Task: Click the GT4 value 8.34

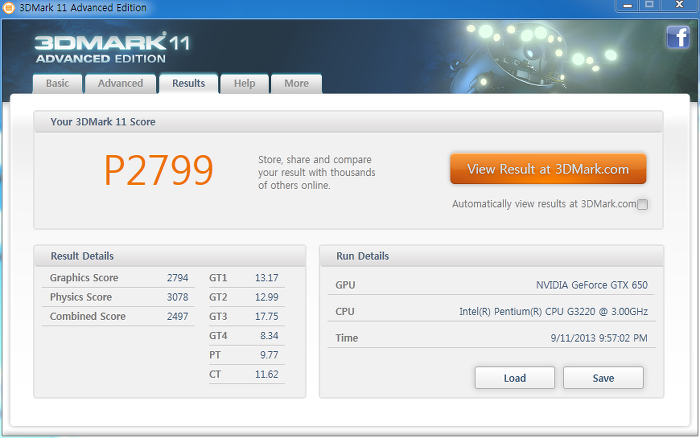Action: tap(269, 336)
